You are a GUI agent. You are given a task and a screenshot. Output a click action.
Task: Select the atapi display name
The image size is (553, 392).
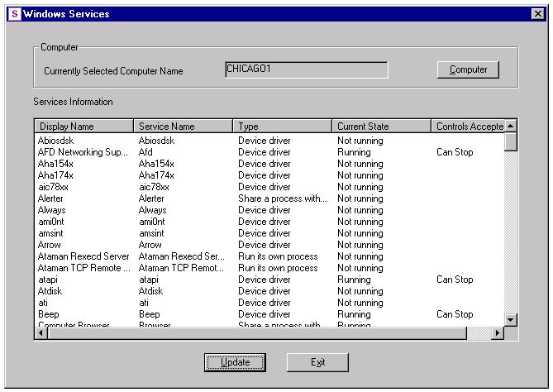click(x=48, y=280)
